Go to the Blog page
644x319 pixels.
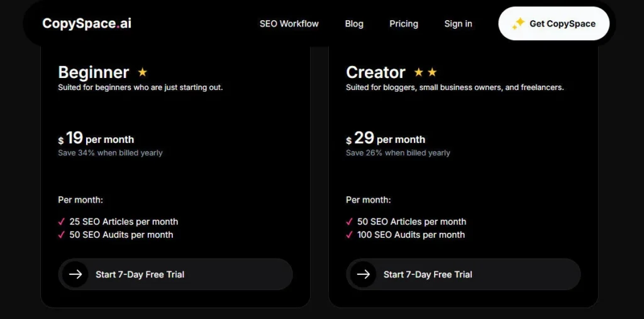pos(354,24)
